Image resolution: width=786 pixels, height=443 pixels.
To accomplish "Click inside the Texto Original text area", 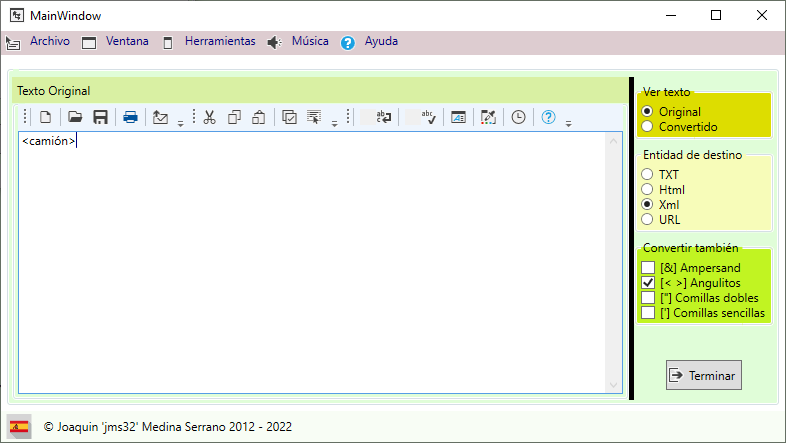I will 310,260.
